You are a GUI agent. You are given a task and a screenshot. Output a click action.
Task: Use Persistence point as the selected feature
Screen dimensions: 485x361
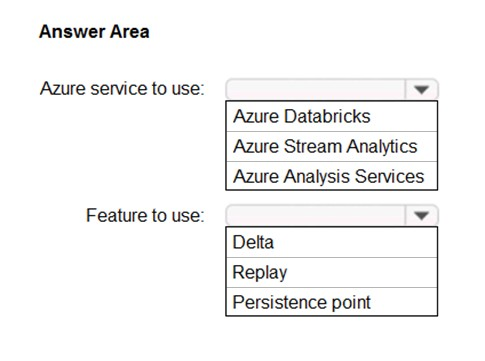click(332, 302)
